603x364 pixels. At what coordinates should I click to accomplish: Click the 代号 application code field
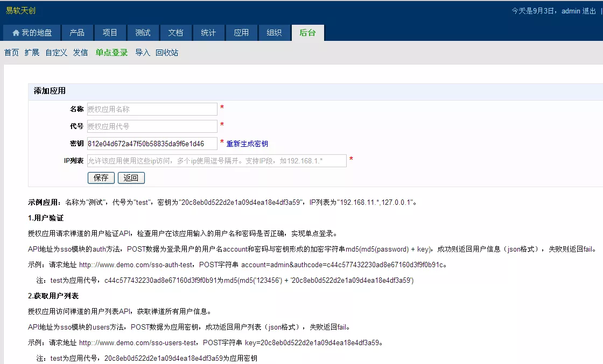tap(152, 126)
